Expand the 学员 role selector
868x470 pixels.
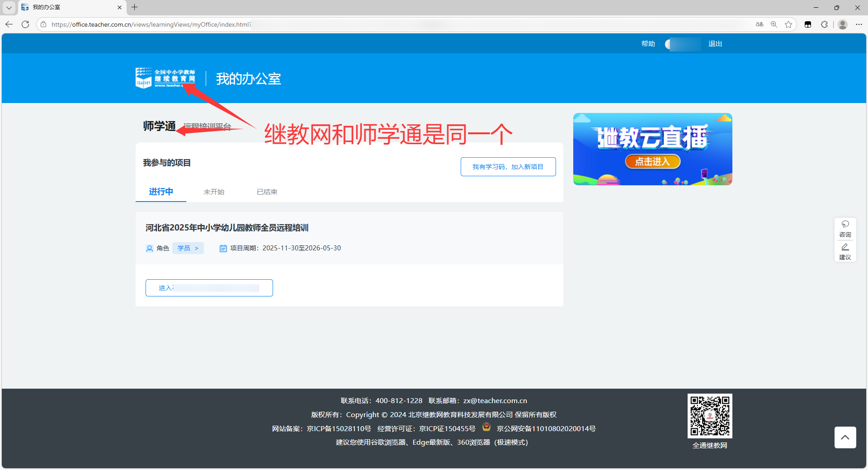pos(188,248)
